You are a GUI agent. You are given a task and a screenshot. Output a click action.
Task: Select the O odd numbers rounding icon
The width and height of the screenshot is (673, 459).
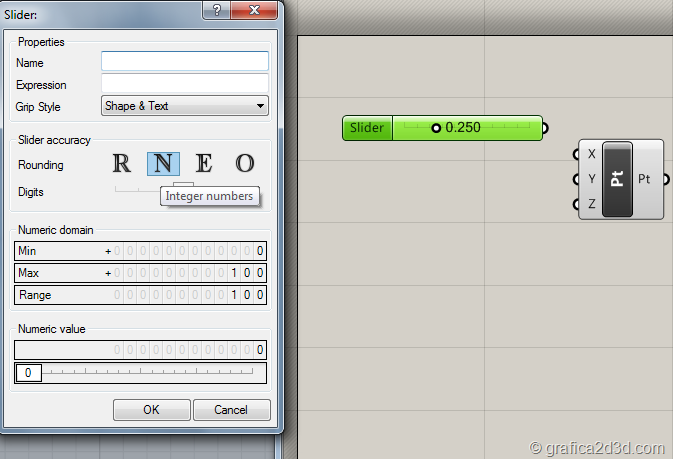[x=245, y=163]
